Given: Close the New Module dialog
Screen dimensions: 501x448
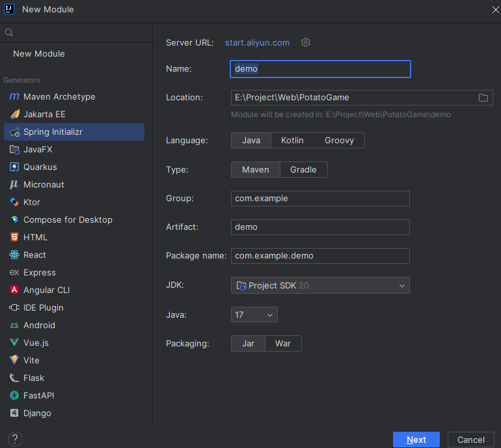Looking at the screenshot, I should pos(495,10).
